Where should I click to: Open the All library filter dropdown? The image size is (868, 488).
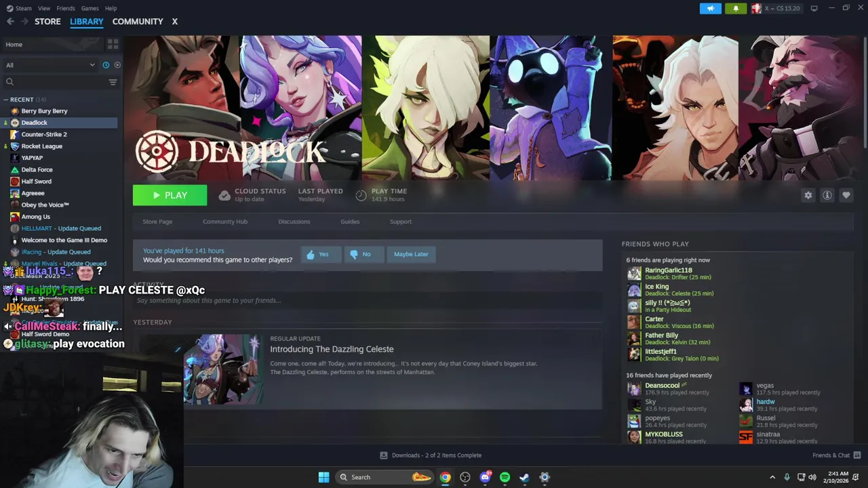tap(50, 65)
